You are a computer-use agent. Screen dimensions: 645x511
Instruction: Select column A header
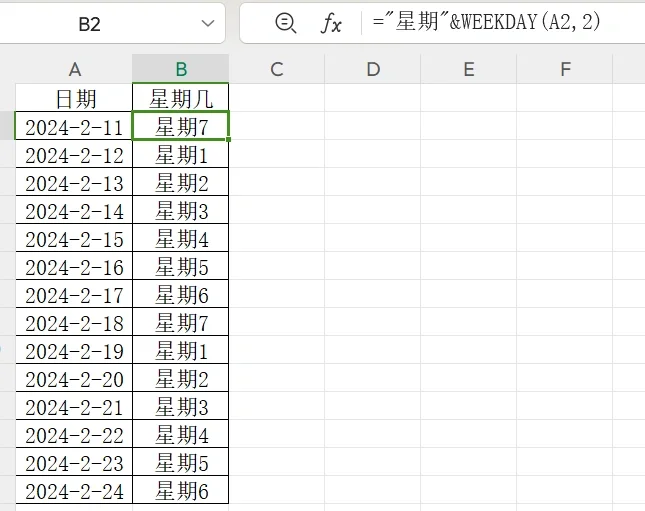[74, 69]
